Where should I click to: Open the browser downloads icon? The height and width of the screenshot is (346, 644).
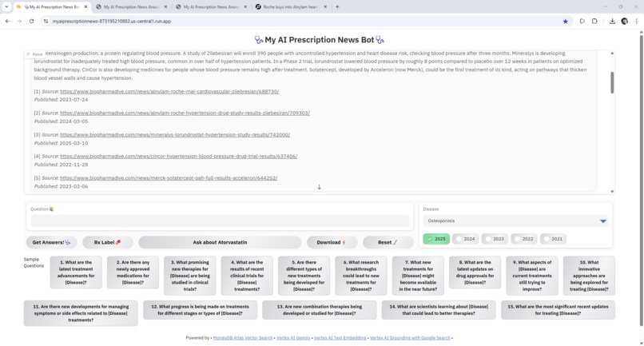[x=612, y=21]
